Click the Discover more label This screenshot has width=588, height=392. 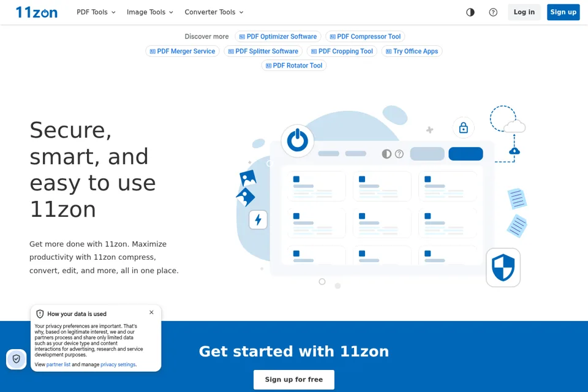pos(206,36)
